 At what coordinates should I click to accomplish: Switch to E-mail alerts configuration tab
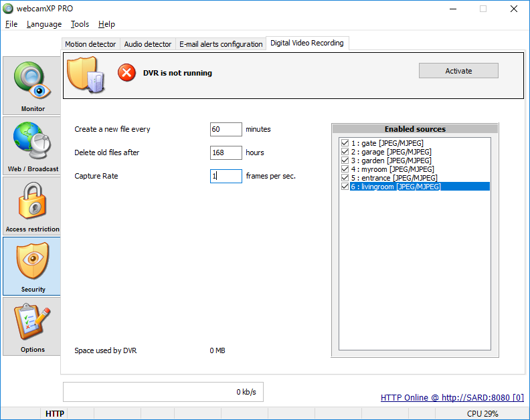[221, 44]
